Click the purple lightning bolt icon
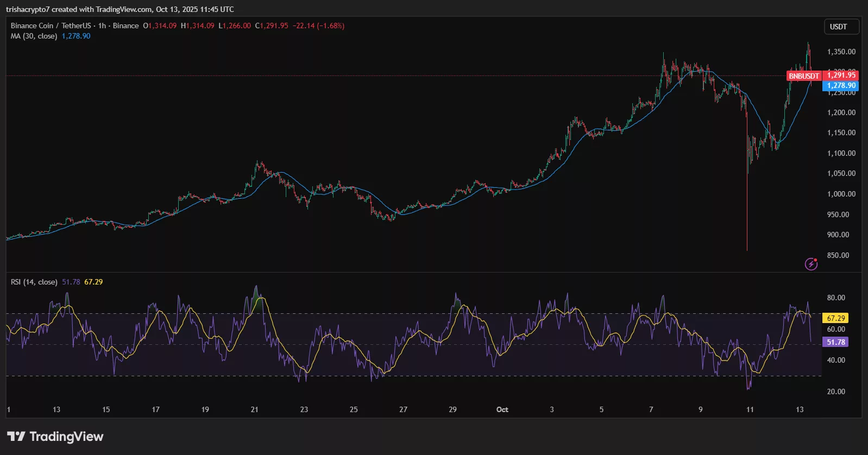 point(811,264)
